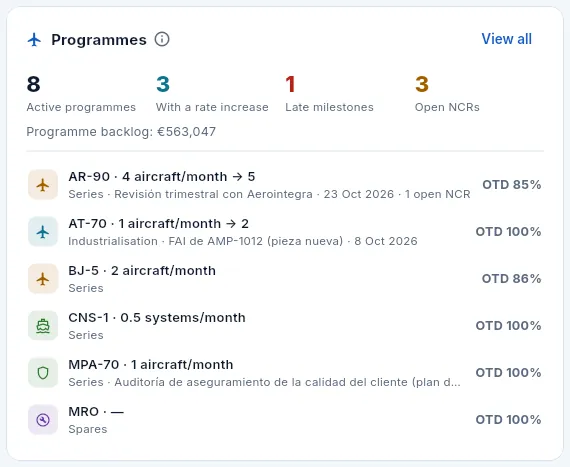570x467 pixels.
Task: Select the 3 With a rate increase stat
Action: point(212,94)
